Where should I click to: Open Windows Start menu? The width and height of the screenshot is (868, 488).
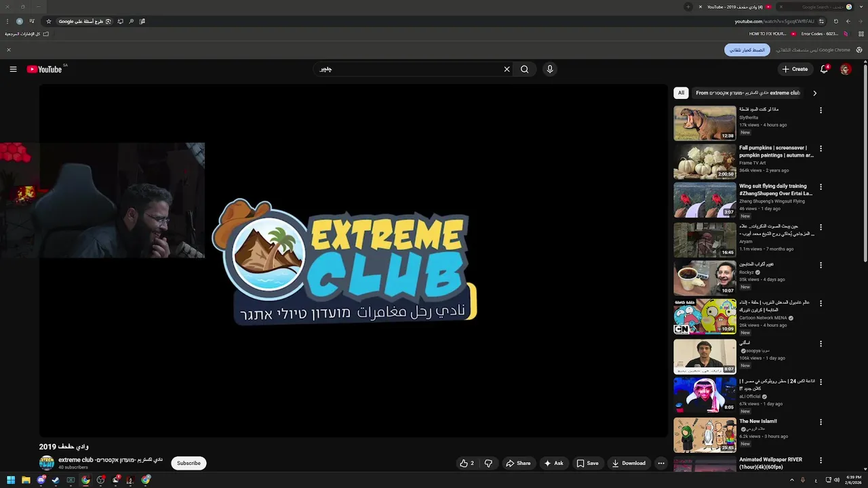pyautogui.click(x=10, y=480)
